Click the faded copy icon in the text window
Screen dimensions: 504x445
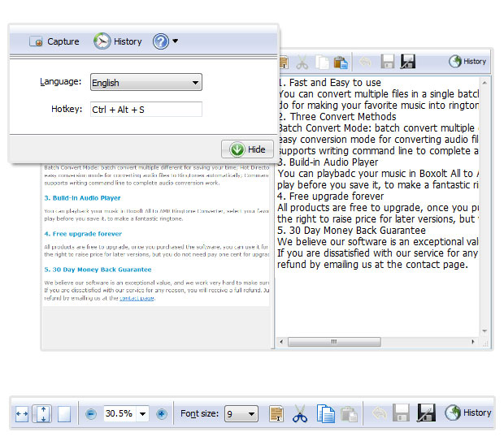pyautogui.click(x=322, y=63)
